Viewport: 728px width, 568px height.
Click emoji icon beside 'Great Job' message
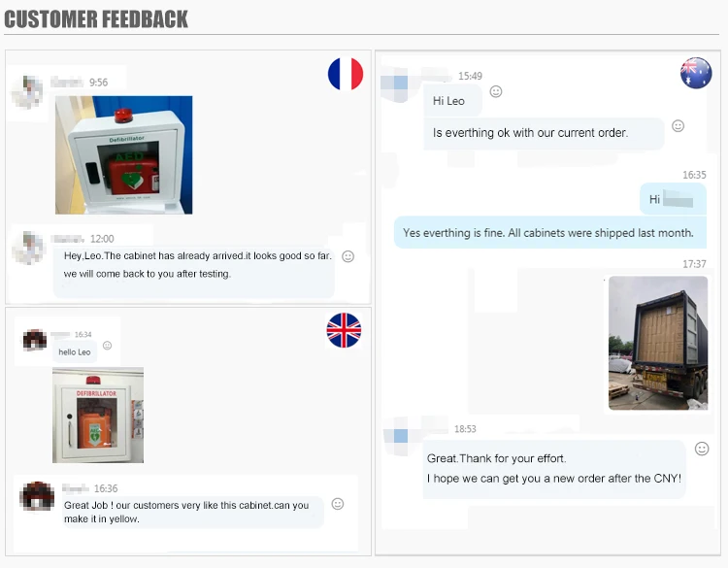338,504
